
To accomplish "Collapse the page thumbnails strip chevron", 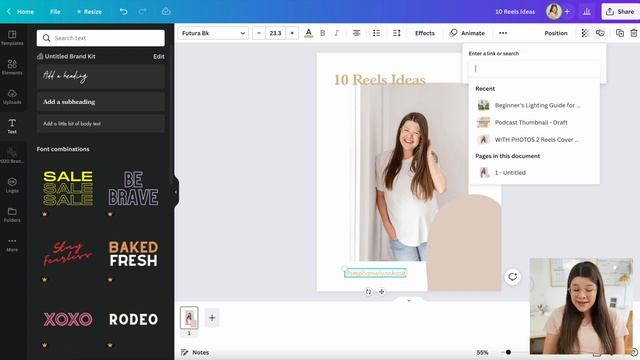I will click(409, 300).
